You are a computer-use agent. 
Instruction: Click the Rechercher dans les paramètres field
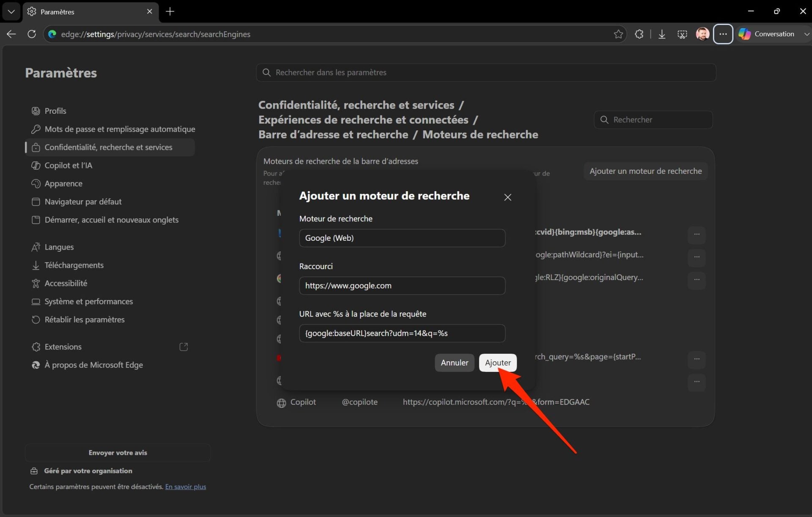click(x=486, y=72)
